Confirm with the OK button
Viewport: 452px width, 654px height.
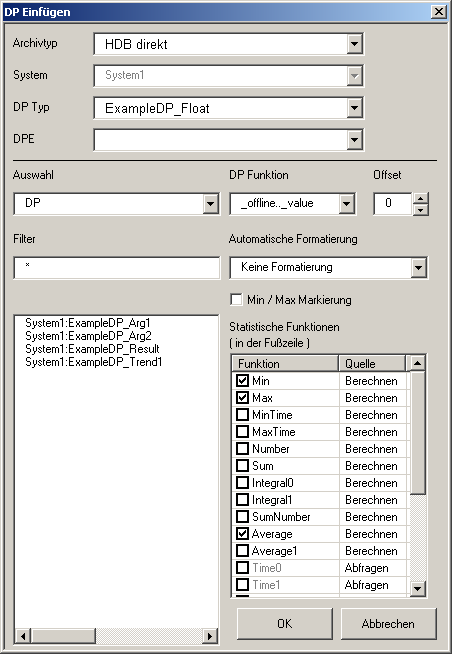[285, 624]
